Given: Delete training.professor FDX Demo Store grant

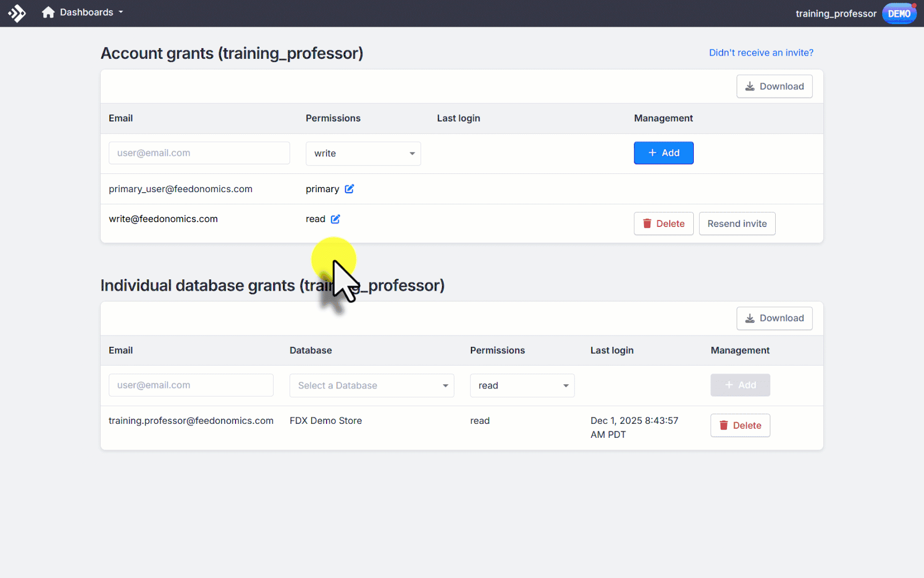Looking at the screenshot, I should click(740, 425).
